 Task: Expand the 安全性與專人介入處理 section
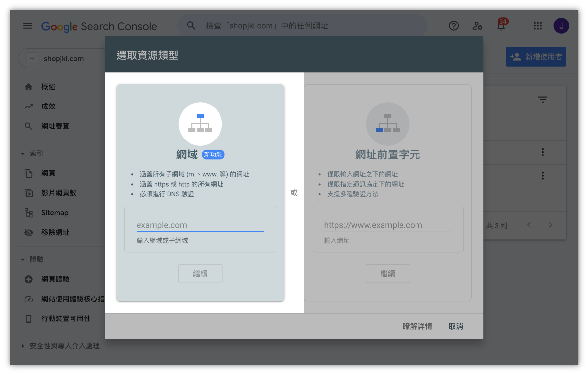23,346
